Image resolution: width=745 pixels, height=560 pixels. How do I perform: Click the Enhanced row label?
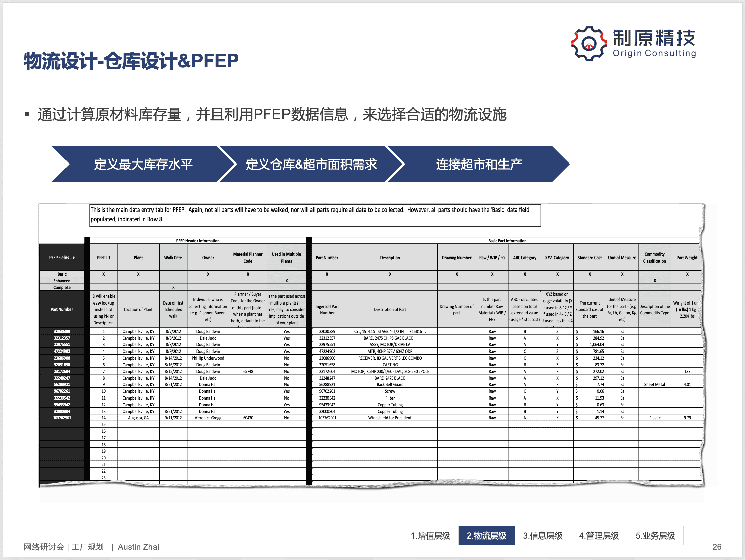tap(61, 281)
